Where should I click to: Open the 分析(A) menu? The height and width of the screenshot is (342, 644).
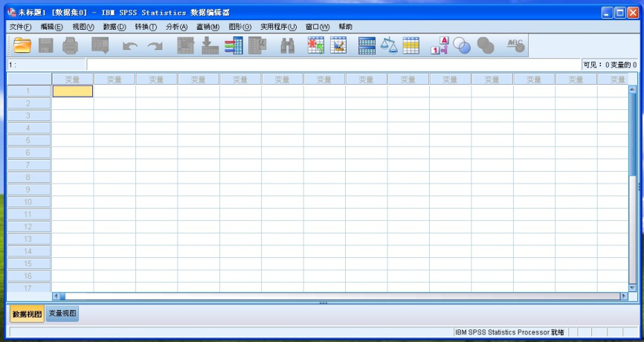point(176,27)
